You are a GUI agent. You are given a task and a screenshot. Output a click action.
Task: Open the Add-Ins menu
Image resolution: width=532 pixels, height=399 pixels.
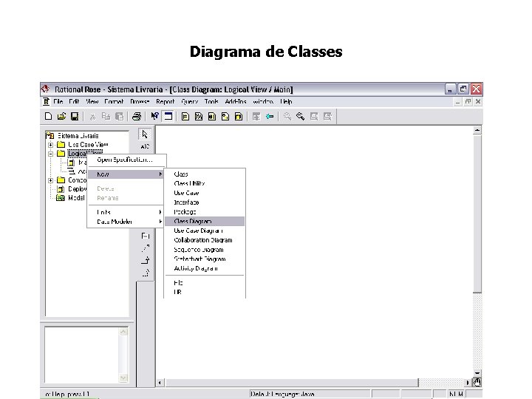click(x=236, y=101)
